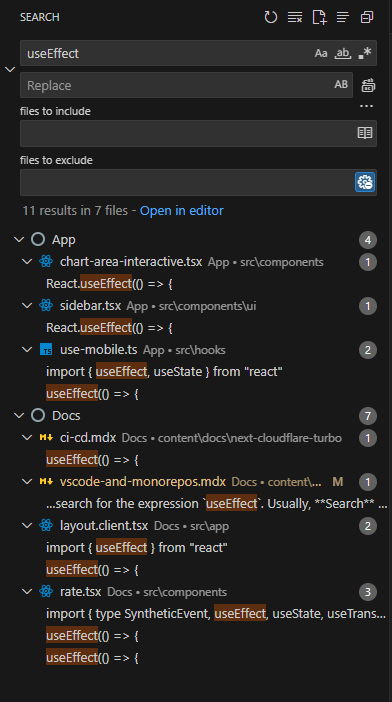Open new search editor icon

pyautogui.click(x=319, y=17)
